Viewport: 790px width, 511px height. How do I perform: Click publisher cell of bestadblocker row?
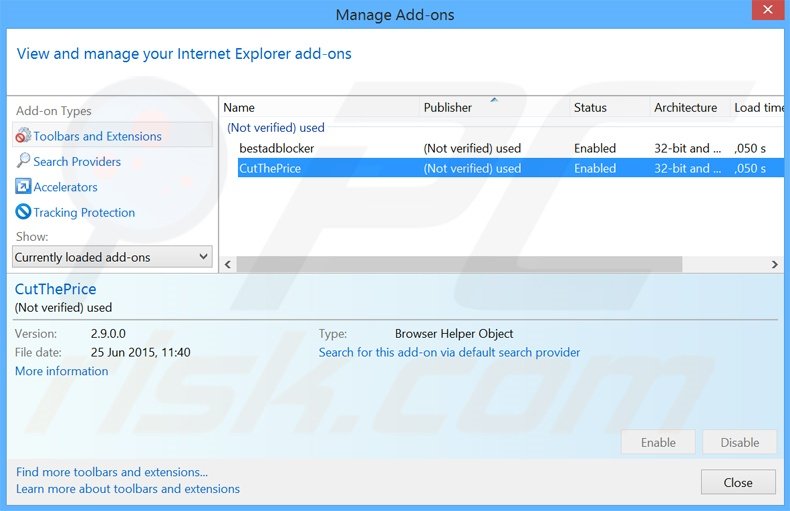(472, 148)
